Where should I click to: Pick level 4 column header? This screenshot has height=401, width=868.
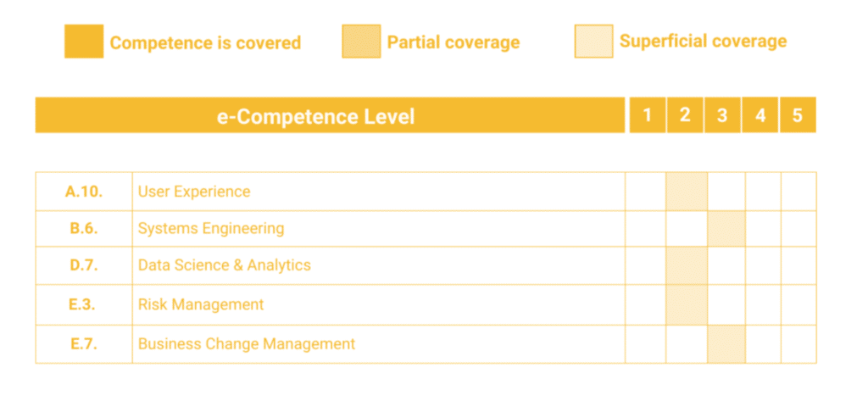click(760, 115)
